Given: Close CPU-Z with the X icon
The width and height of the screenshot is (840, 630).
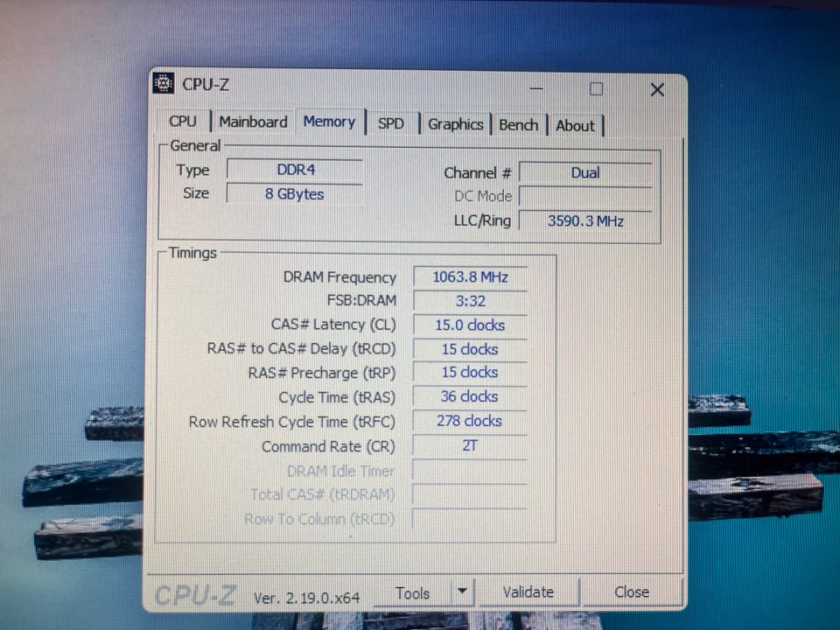Looking at the screenshot, I should pyautogui.click(x=657, y=89).
